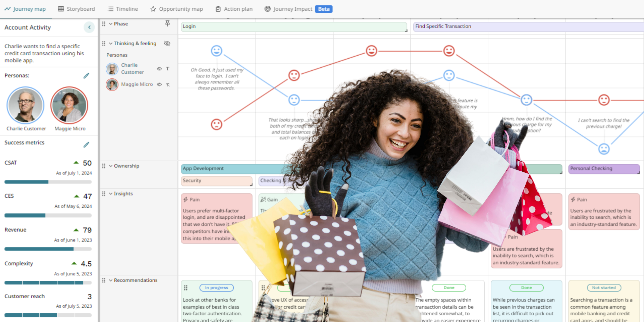Grab the Recommendations row drag handle
The image size is (644, 322).
(104, 280)
